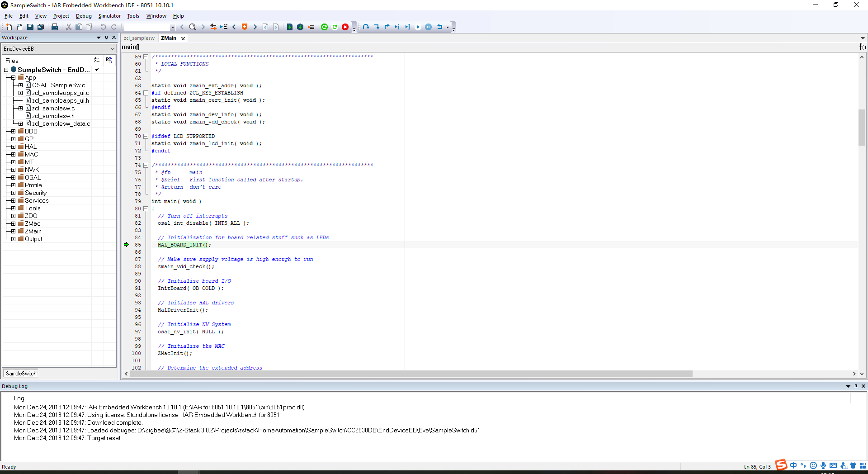868x474 pixels.
Task: Click the Replace orange arrows icon
Action: [213, 27]
